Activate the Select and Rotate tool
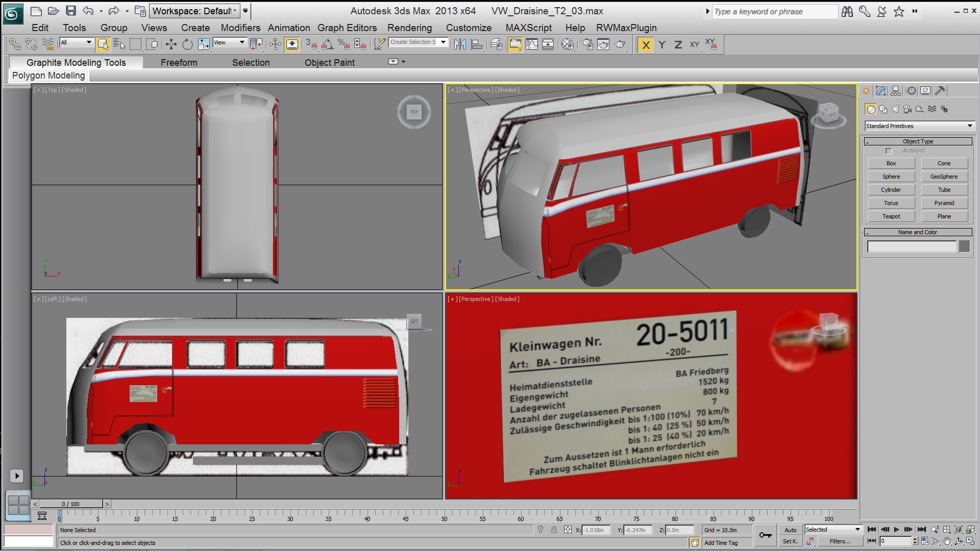The image size is (980, 551). click(x=187, y=44)
